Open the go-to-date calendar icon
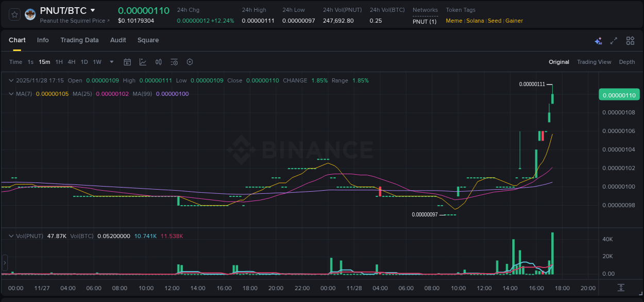Screen dimensions: 644x302 [x=127, y=62]
